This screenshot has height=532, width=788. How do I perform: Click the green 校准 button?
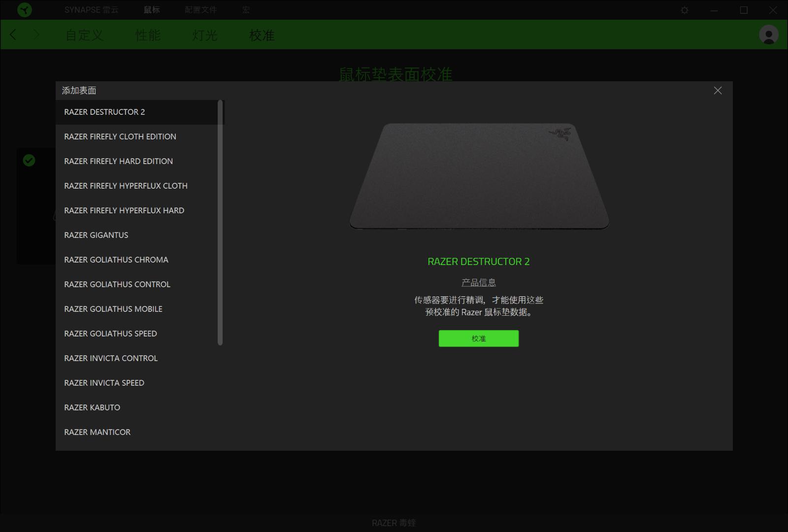(x=479, y=338)
